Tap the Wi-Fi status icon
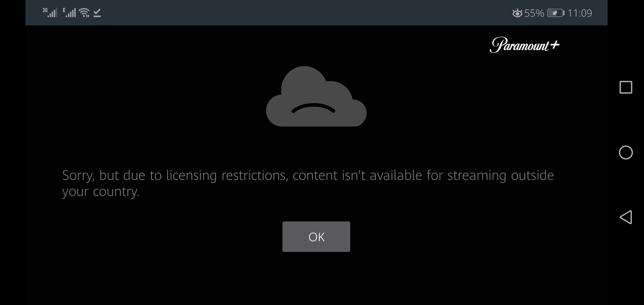644x305 pixels. click(x=84, y=13)
